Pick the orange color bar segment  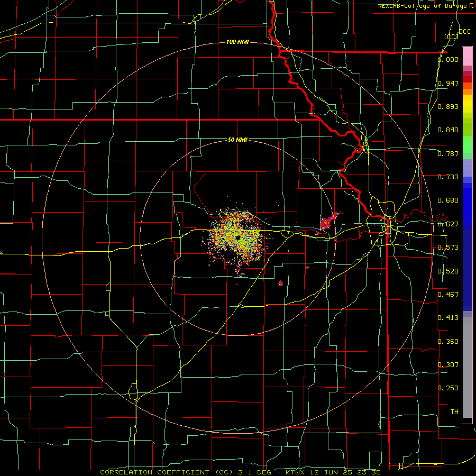coord(467,91)
